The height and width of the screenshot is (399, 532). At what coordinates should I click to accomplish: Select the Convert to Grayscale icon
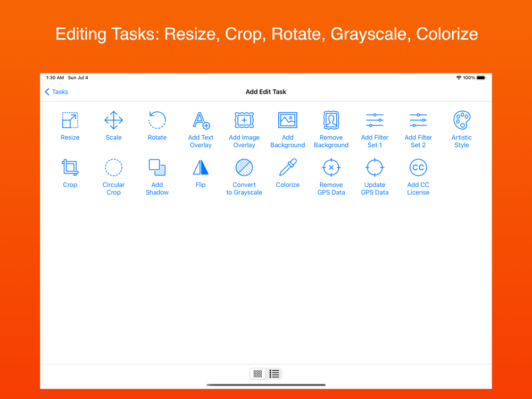tap(244, 167)
